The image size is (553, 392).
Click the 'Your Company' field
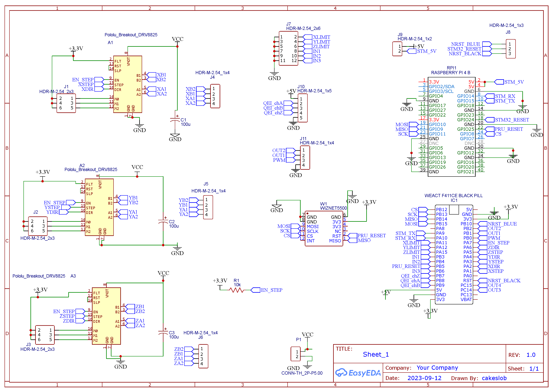pos(437,368)
